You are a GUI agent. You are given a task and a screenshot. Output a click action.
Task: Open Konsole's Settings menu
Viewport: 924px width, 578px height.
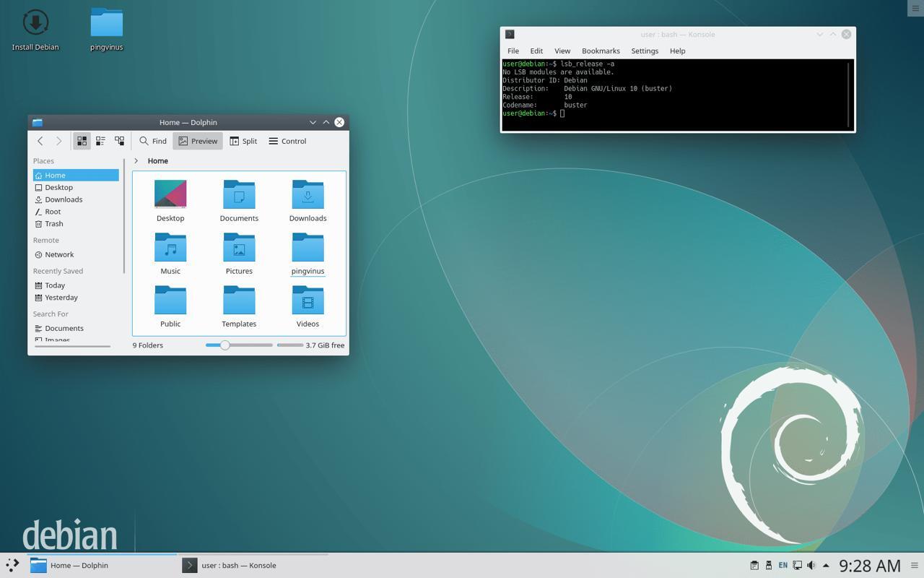pyautogui.click(x=644, y=51)
